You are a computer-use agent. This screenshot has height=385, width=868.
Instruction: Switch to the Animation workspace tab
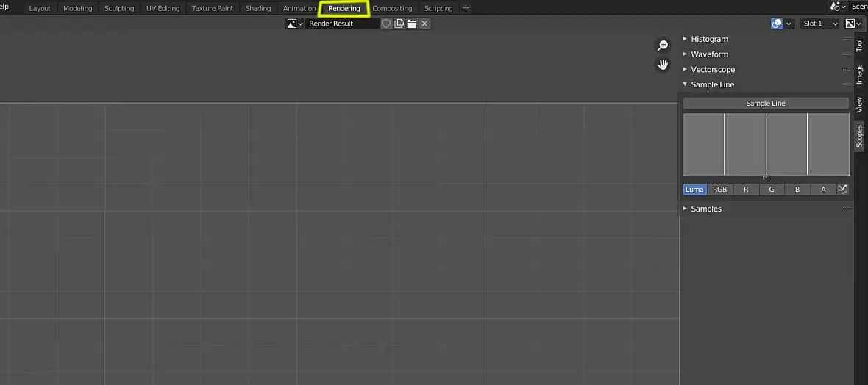tap(299, 8)
